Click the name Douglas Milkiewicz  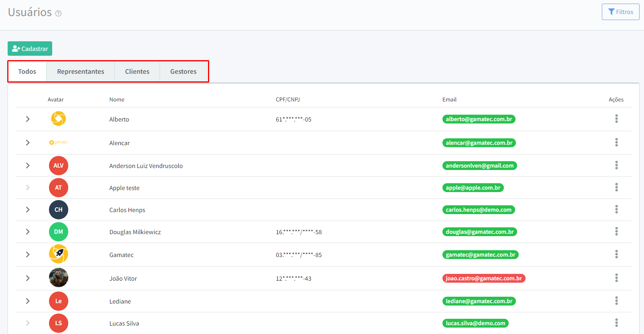pyautogui.click(x=135, y=232)
